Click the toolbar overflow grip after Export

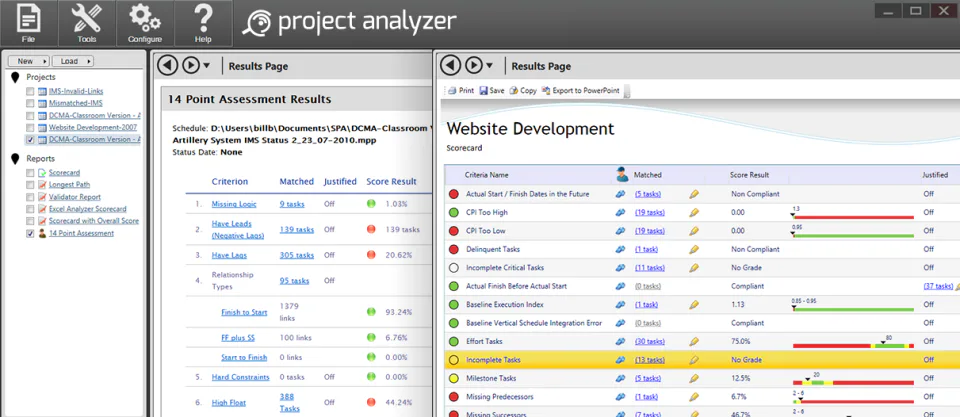(626, 91)
